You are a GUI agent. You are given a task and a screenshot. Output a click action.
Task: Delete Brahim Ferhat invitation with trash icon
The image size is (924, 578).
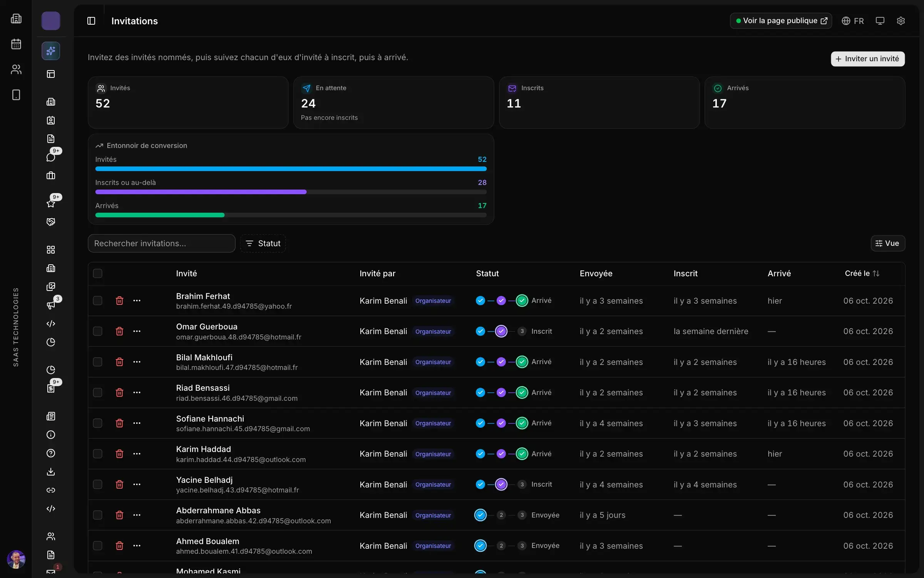point(119,301)
